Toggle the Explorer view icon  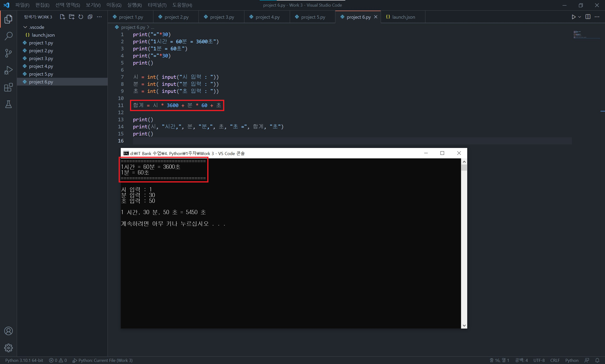point(8,19)
